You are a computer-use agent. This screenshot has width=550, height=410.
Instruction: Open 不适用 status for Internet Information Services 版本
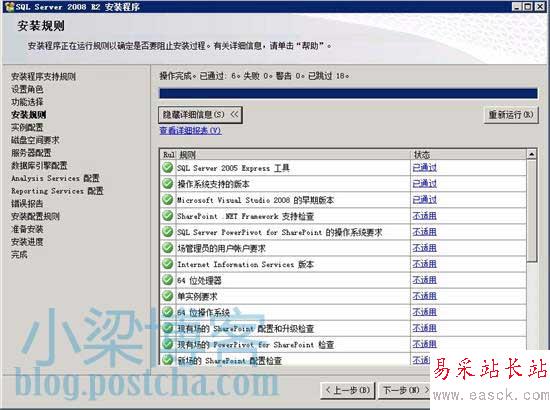click(x=425, y=264)
